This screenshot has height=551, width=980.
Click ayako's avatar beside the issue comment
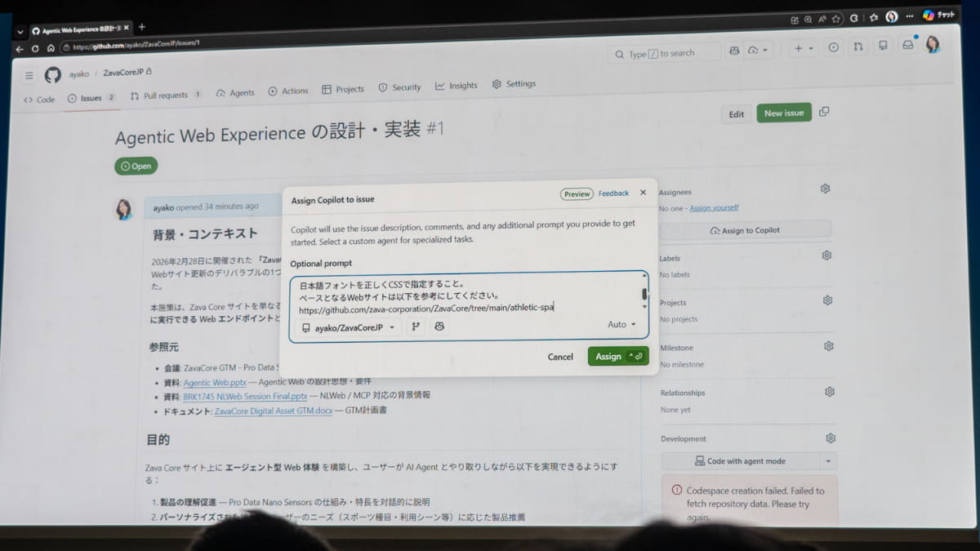123,209
